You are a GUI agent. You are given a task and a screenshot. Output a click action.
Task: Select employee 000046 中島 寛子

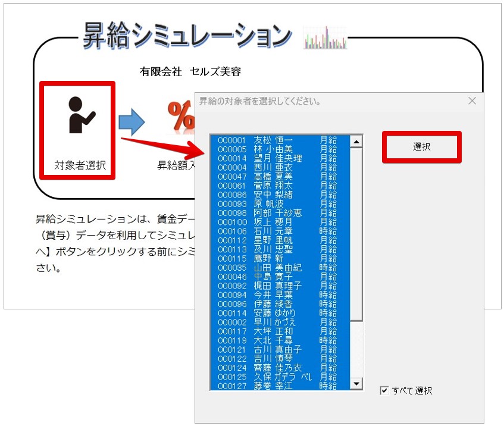click(280, 277)
